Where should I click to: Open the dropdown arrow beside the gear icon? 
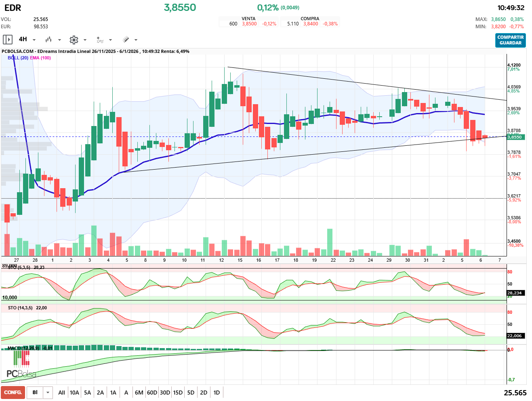85,40
